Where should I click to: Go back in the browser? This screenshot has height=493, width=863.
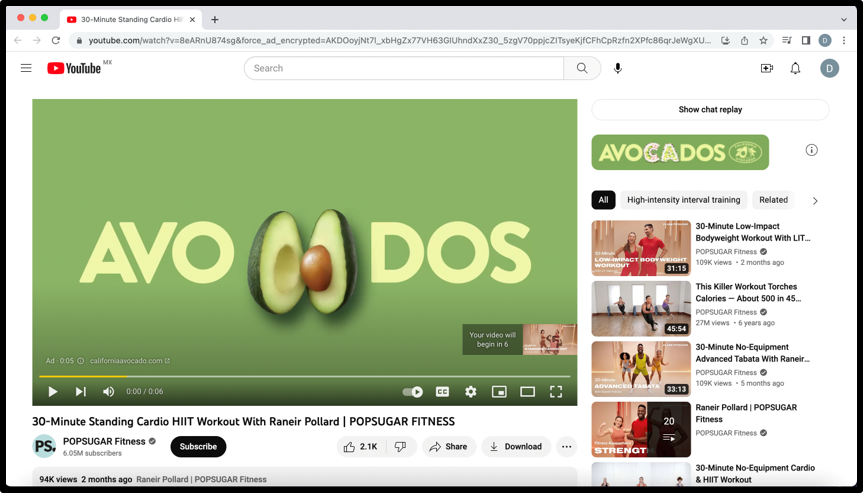click(x=18, y=40)
